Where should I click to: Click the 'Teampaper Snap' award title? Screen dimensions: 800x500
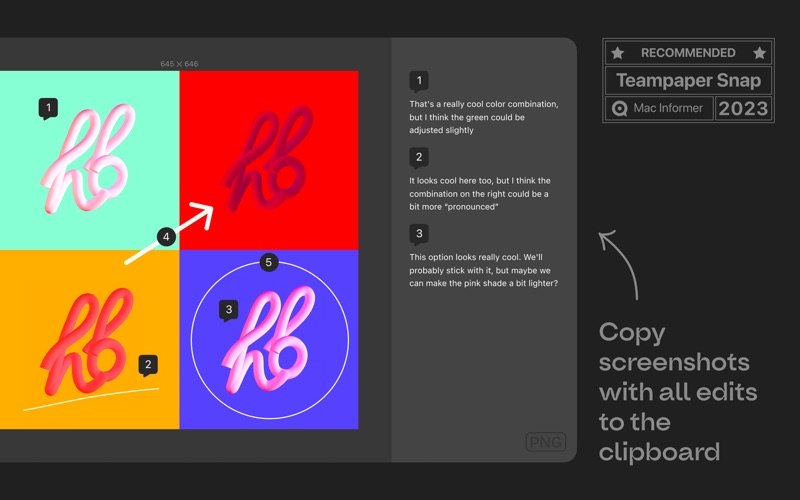[x=688, y=80]
